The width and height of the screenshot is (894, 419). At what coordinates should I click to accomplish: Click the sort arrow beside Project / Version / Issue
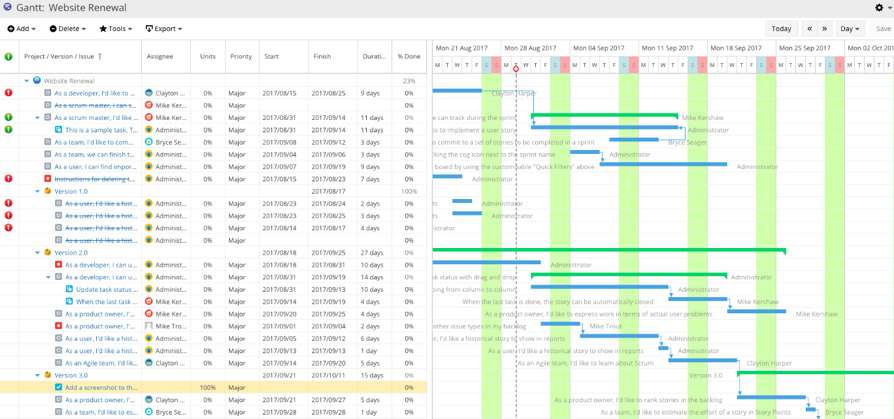click(100, 56)
